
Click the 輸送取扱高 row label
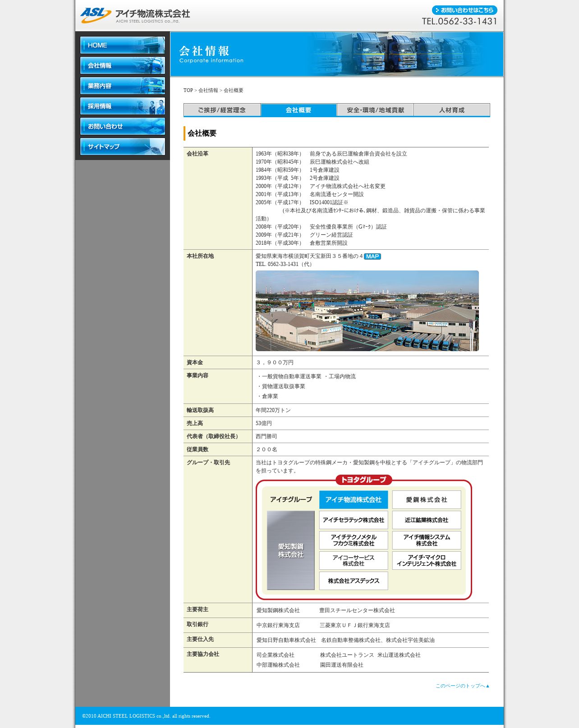point(200,410)
